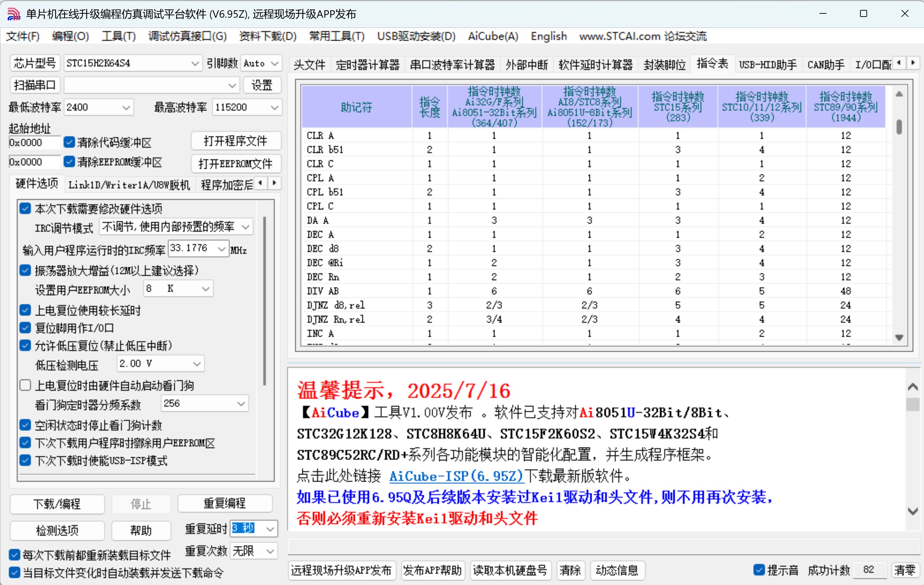Click 芯片型号 button
Viewport: 924px width, 585px height.
pos(35,63)
